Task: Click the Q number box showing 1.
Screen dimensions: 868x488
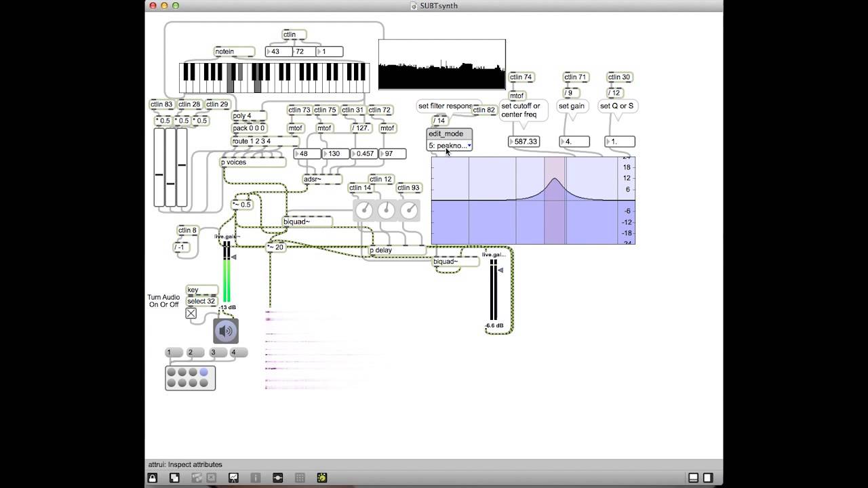Action: [x=620, y=142]
